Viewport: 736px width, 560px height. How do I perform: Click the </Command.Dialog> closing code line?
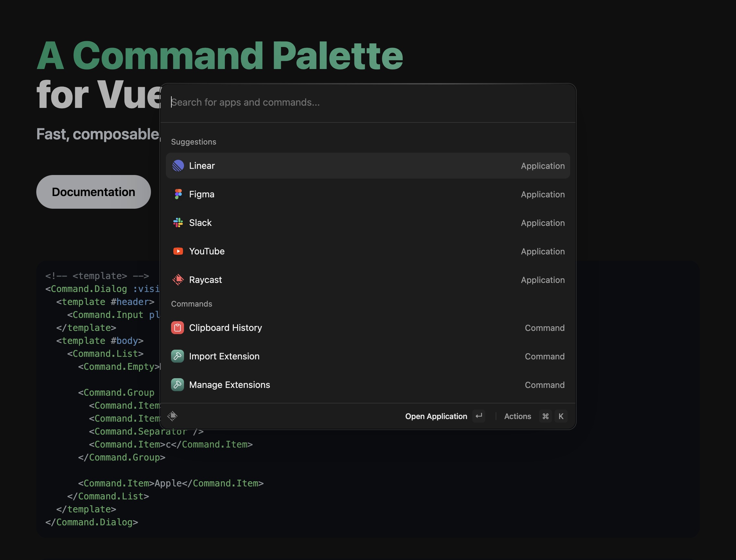92,522
